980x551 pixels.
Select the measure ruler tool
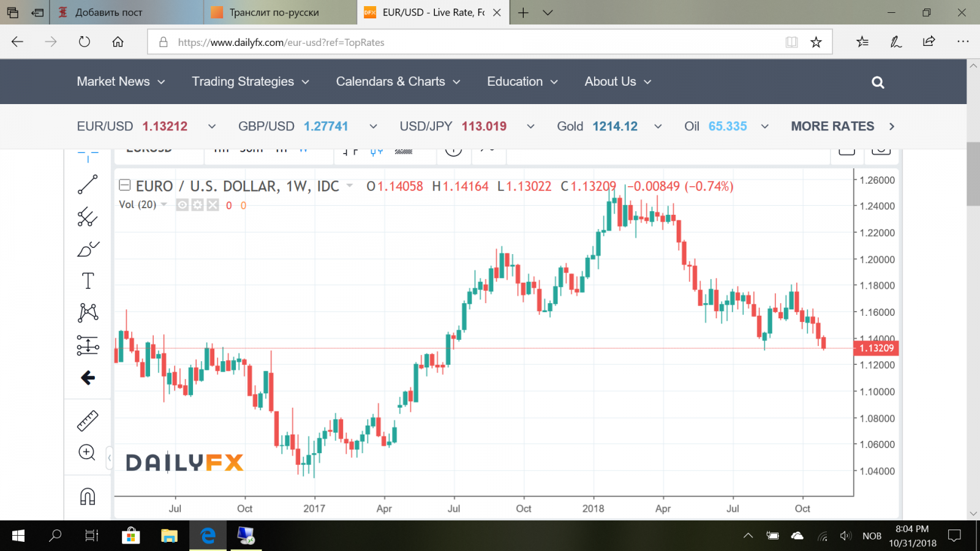pyautogui.click(x=88, y=421)
